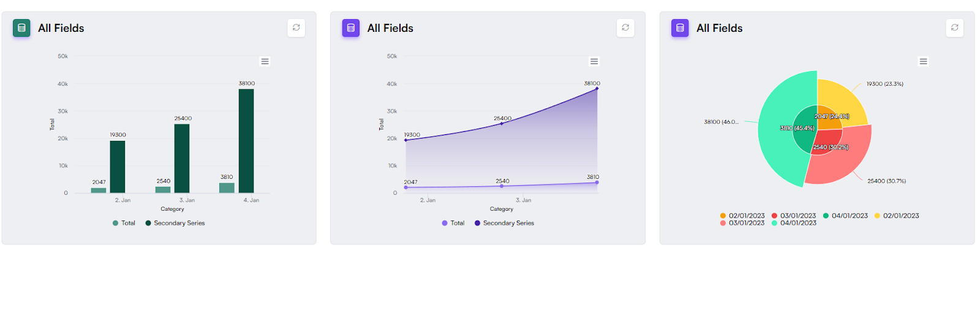The height and width of the screenshot is (310, 980).
Task: Click the purple database icon on the area chart card
Action: click(x=351, y=28)
